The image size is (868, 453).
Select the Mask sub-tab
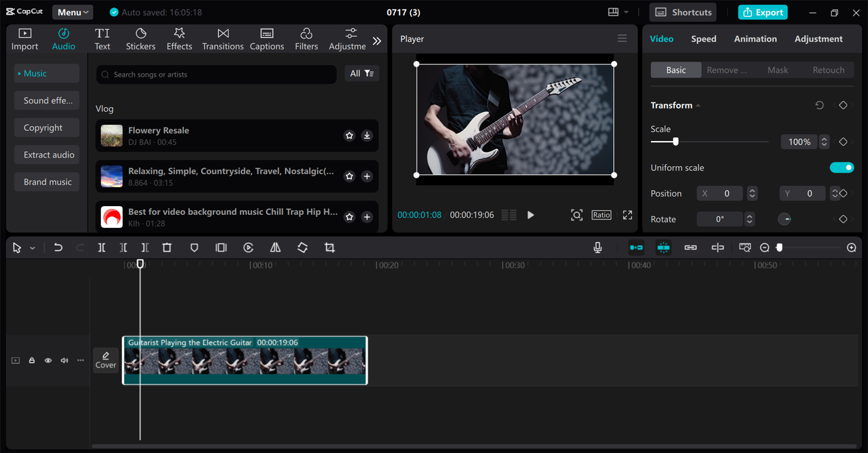pyautogui.click(x=778, y=70)
